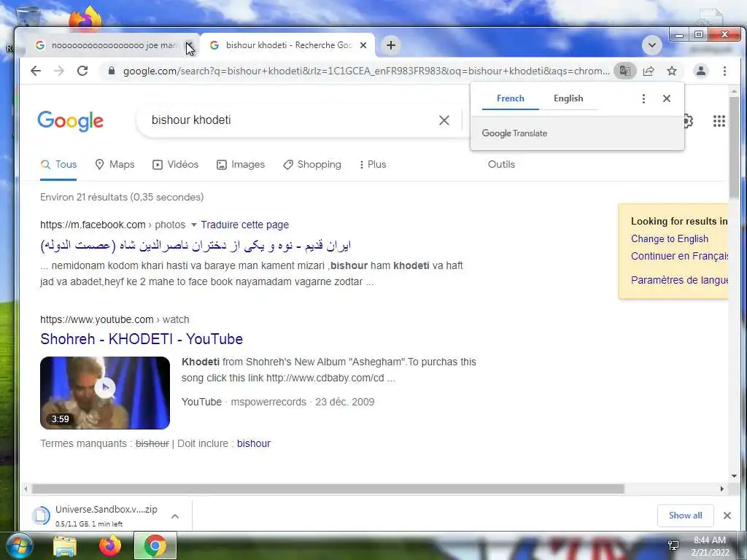Switch to the 'bishour khodeti' tab
This screenshot has height=560, width=747.
pyautogui.click(x=287, y=45)
